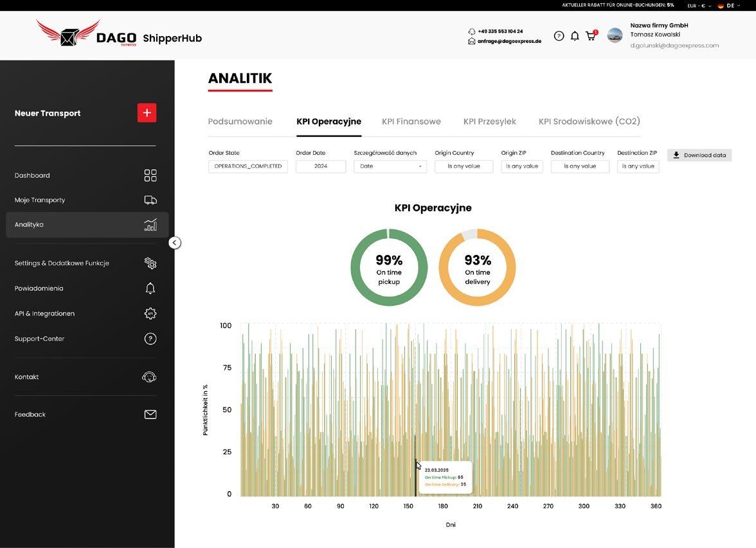Go to Moje Transporty
Screen dimensions: 756x548
[x=40, y=200]
